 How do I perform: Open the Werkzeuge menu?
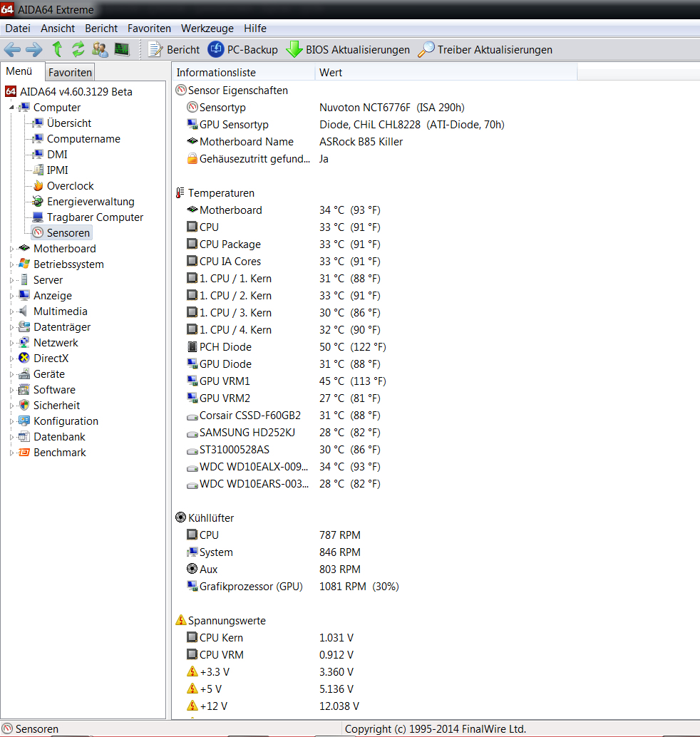pos(207,29)
